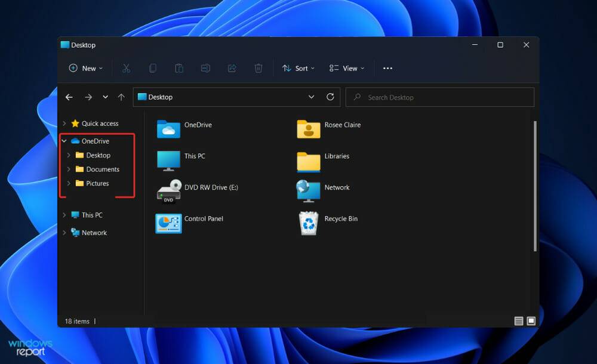The height and width of the screenshot is (364, 597).
Task: Open the New dropdown menu
Action: pos(85,68)
